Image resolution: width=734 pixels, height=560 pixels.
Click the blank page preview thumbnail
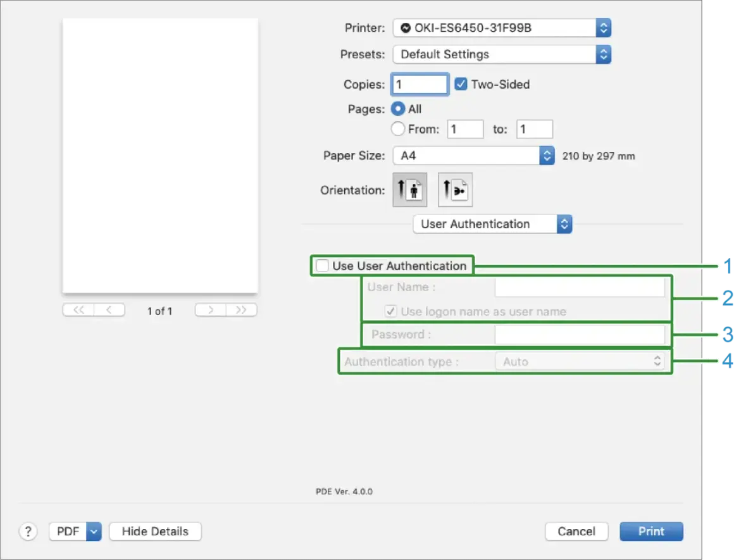(161, 156)
